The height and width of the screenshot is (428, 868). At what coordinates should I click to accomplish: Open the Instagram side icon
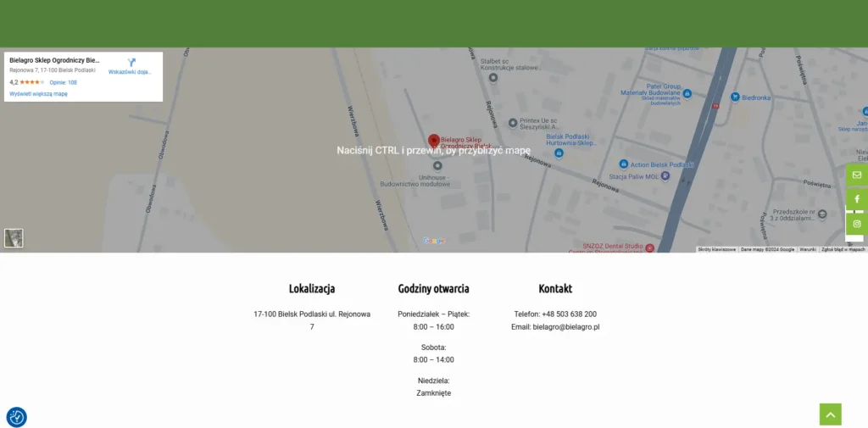857,224
